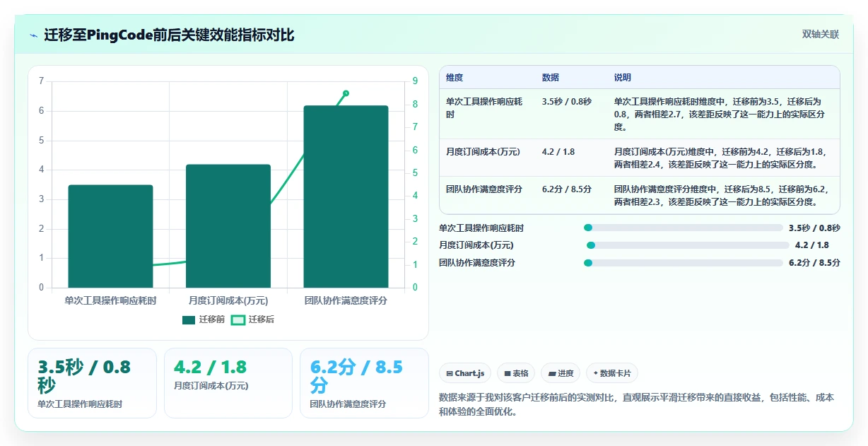The height and width of the screenshot is (446, 868).
Task: Select the 数据卡片 tag chip
Action: click(x=612, y=373)
